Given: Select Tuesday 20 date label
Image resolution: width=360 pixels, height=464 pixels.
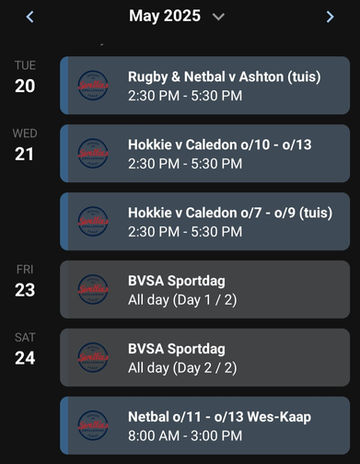Looking at the screenshot, I should tap(25, 77).
